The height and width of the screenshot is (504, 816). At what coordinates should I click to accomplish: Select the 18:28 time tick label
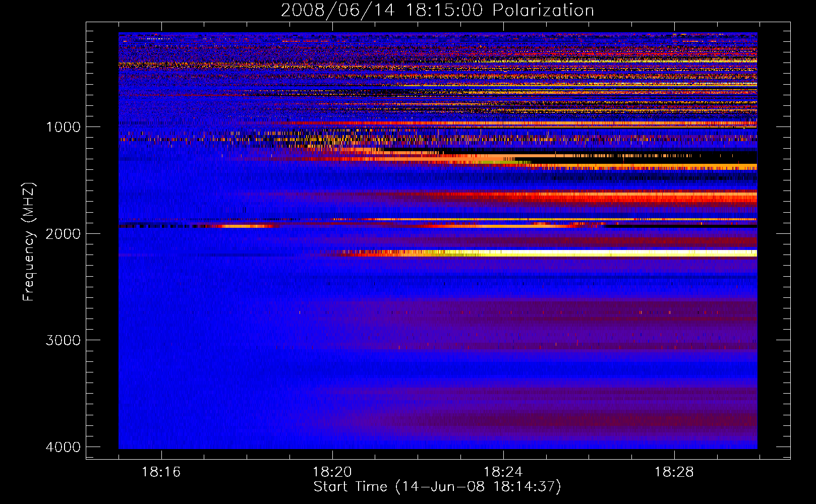pos(674,472)
